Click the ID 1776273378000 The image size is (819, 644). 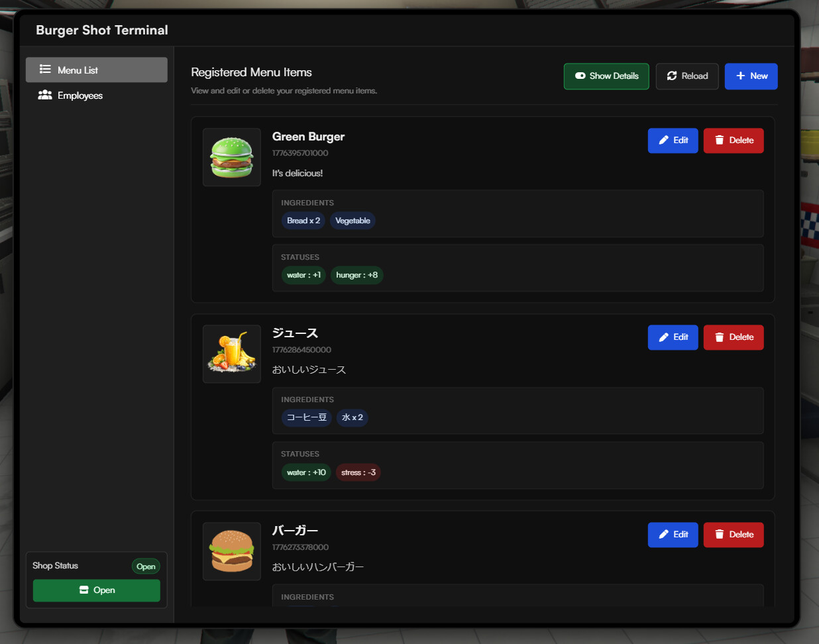click(x=300, y=547)
